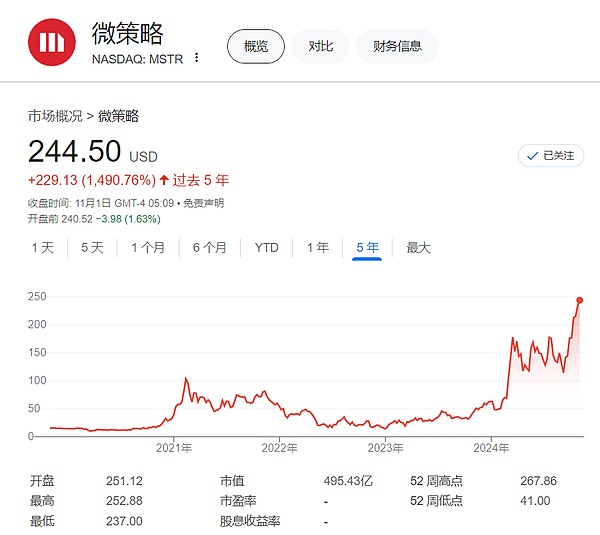
Task: Open the three-dot menu beside NASDAQ: MSTR
Action: 196,58
